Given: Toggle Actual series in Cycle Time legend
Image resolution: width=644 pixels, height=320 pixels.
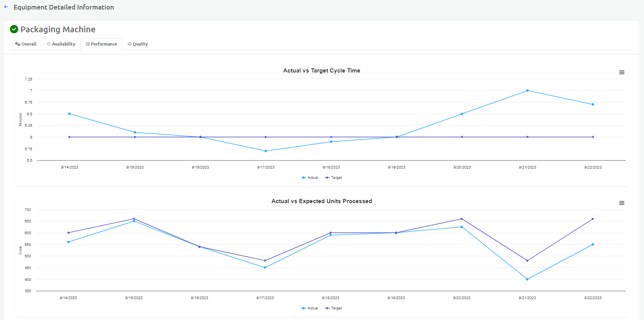Looking at the screenshot, I should (309, 178).
